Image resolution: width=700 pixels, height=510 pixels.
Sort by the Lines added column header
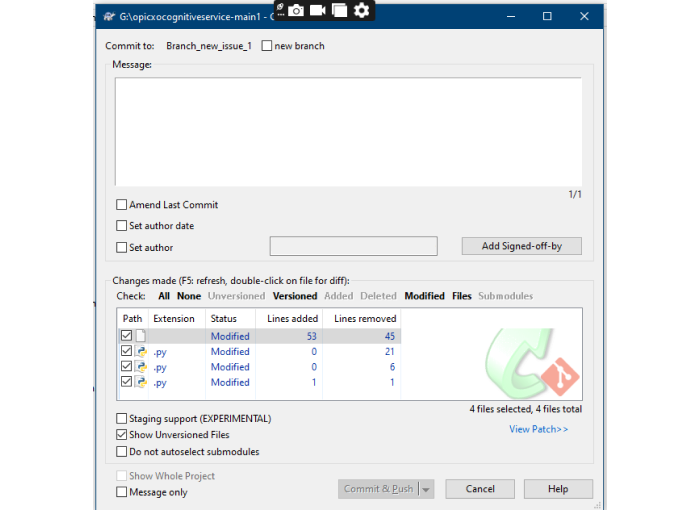click(289, 318)
